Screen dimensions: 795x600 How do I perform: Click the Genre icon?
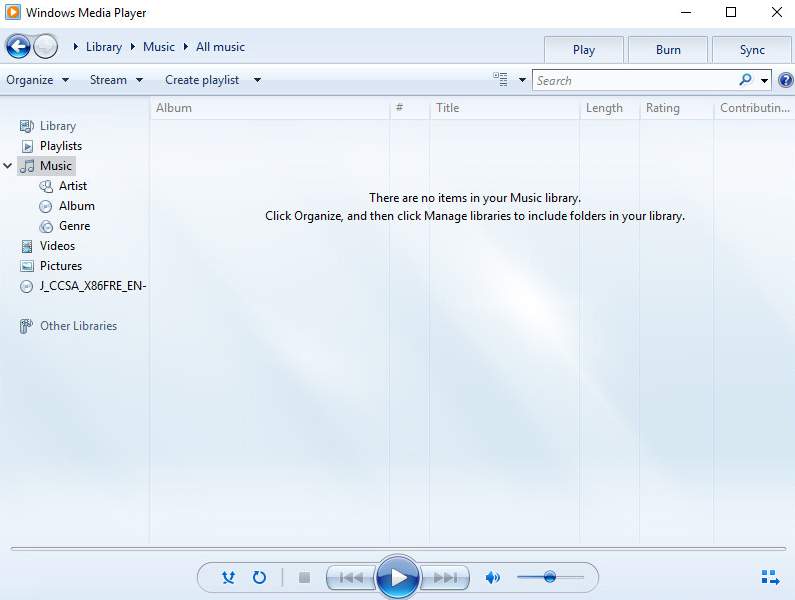coord(46,226)
